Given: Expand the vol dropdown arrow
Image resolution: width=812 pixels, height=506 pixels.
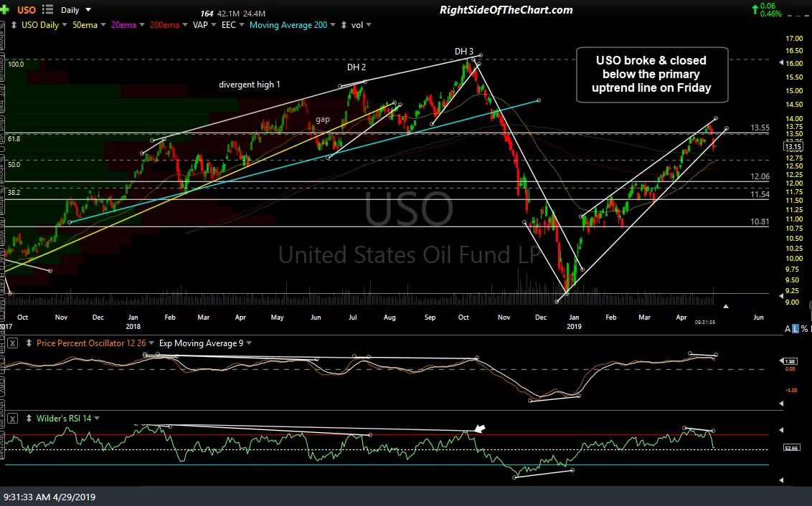Looking at the screenshot, I should 368,25.
